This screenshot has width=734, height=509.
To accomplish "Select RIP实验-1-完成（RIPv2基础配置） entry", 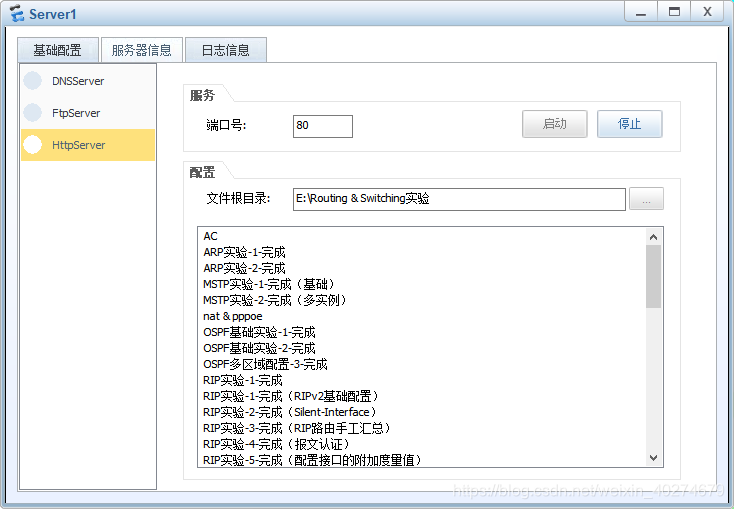I will click(x=291, y=396).
